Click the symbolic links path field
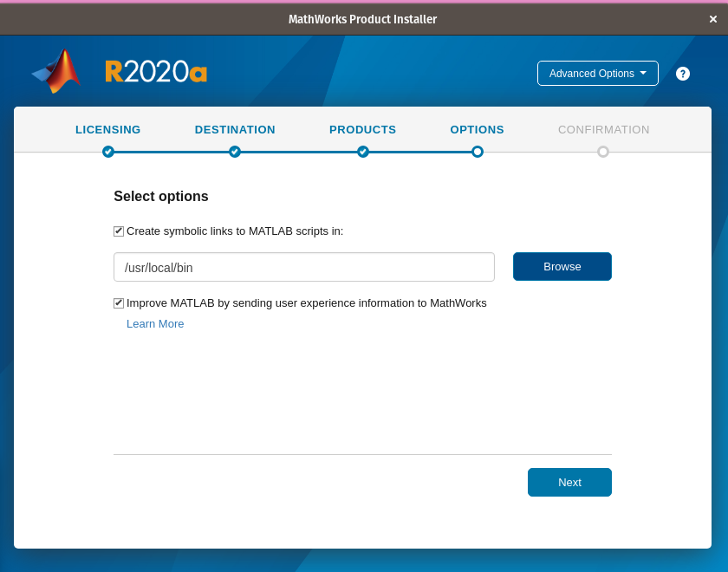The image size is (728, 572). [x=303, y=267]
